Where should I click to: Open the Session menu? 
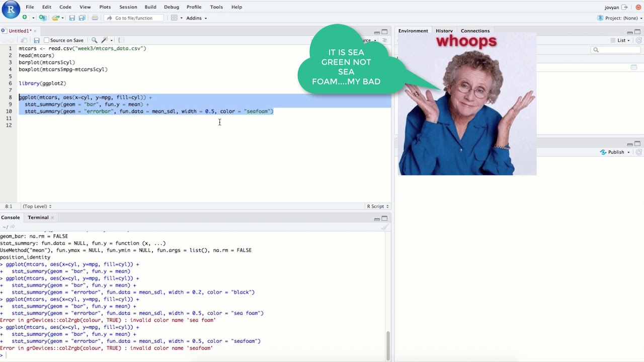tap(128, 7)
